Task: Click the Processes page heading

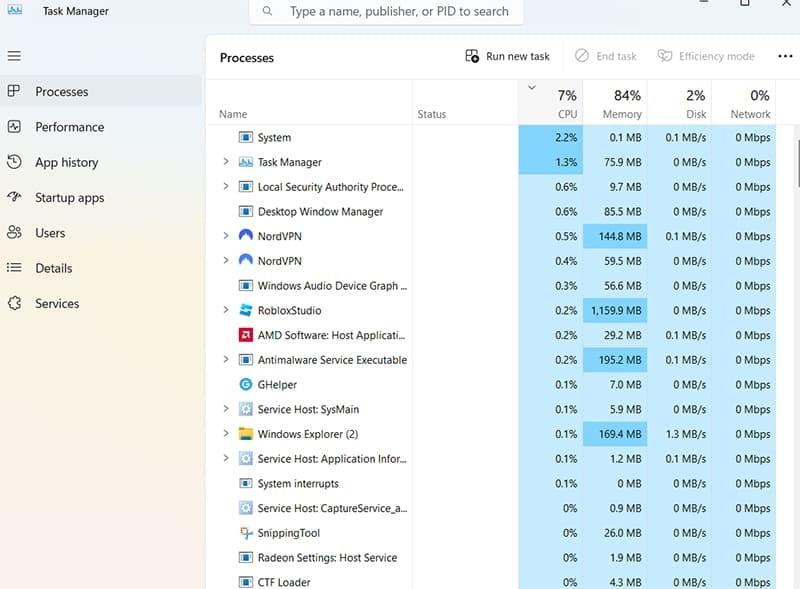Action: (x=247, y=58)
